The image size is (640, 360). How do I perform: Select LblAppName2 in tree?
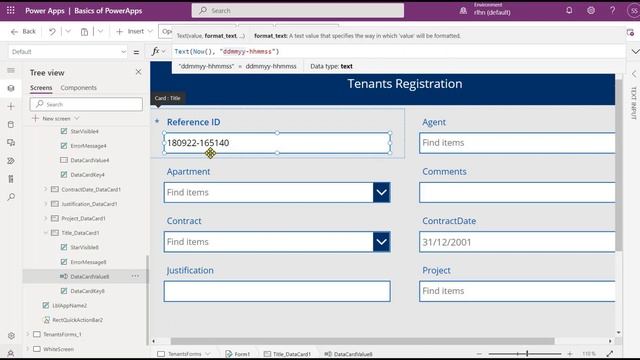click(69, 305)
